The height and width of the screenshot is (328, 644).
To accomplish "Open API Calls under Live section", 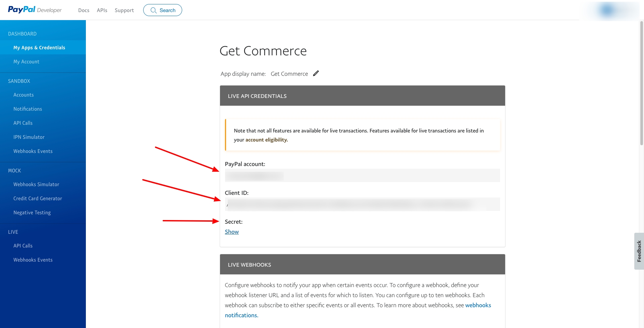I will [x=23, y=246].
